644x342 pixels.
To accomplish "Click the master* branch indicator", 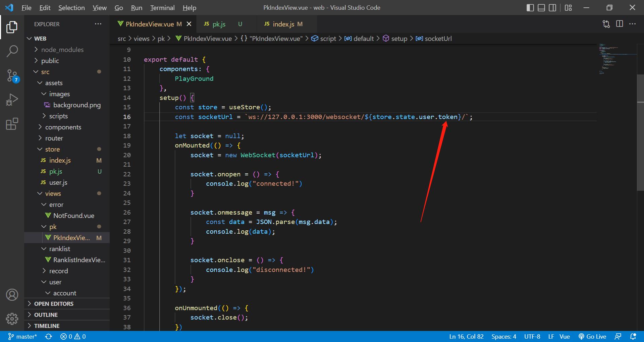I will click(x=23, y=337).
